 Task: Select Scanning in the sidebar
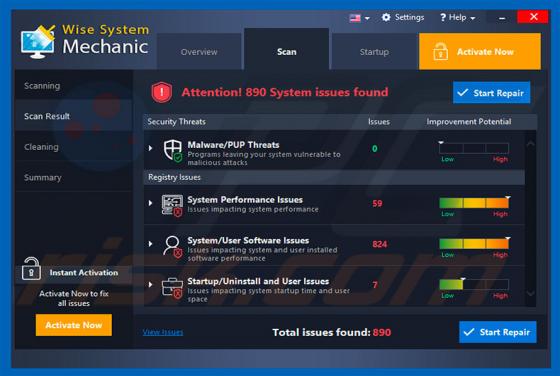[73, 86]
